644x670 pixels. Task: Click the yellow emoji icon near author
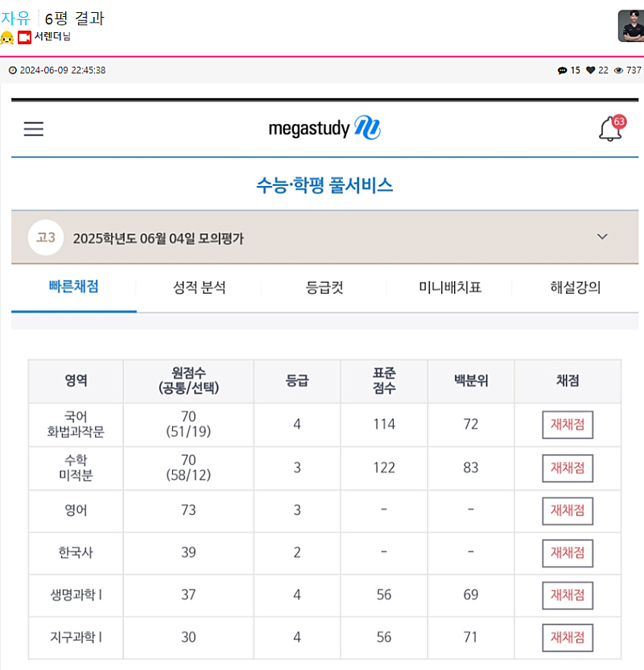(7, 38)
